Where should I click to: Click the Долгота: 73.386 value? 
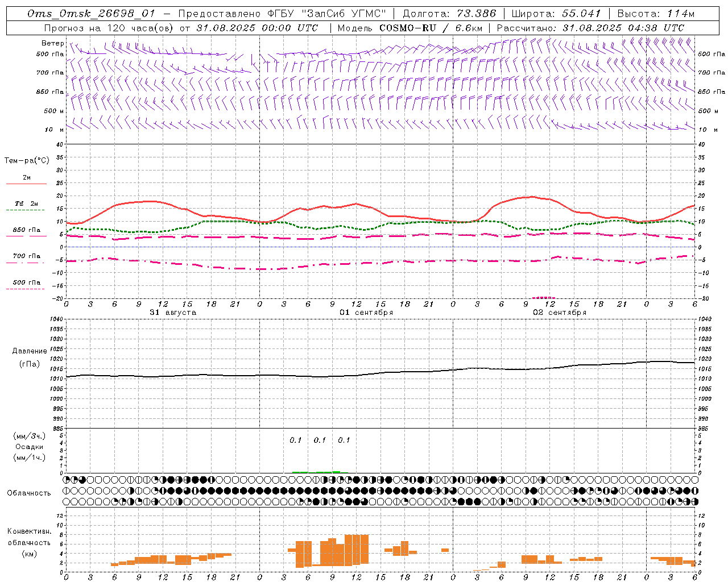[449, 14]
